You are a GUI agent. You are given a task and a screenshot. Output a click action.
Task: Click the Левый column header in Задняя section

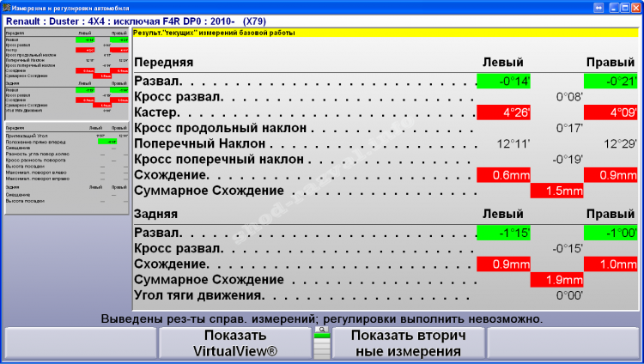pyautogui.click(x=502, y=214)
